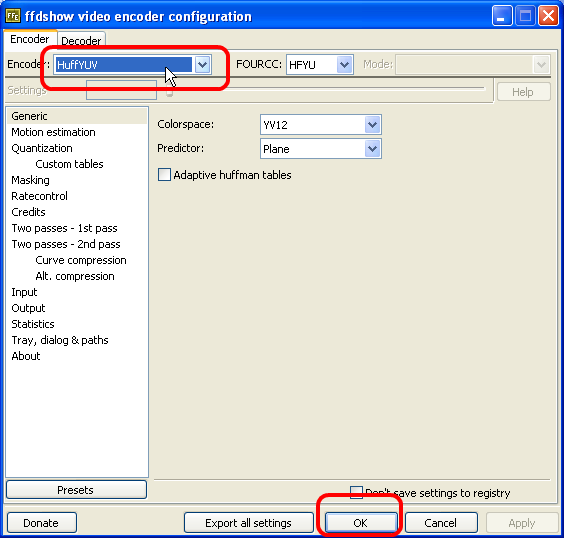Viewport: 564px width, 538px height.
Task: Click the settings slider handle
Action: click(x=169, y=93)
